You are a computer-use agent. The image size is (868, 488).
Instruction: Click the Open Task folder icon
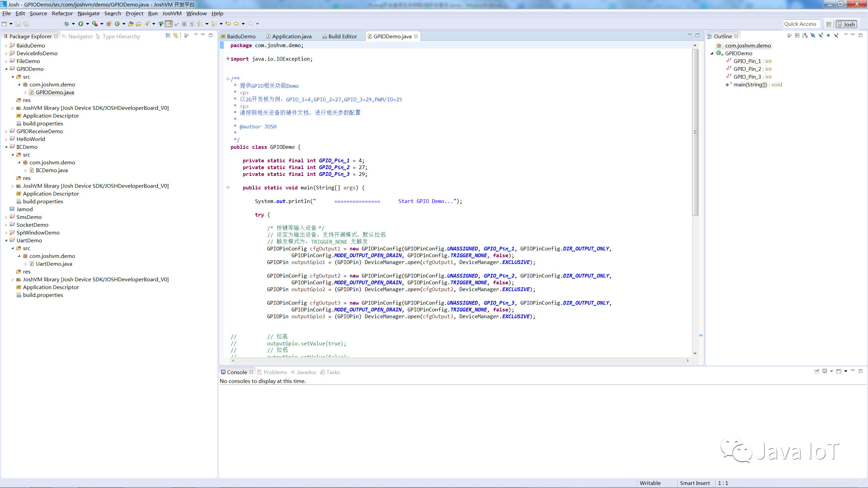pos(138,24)
